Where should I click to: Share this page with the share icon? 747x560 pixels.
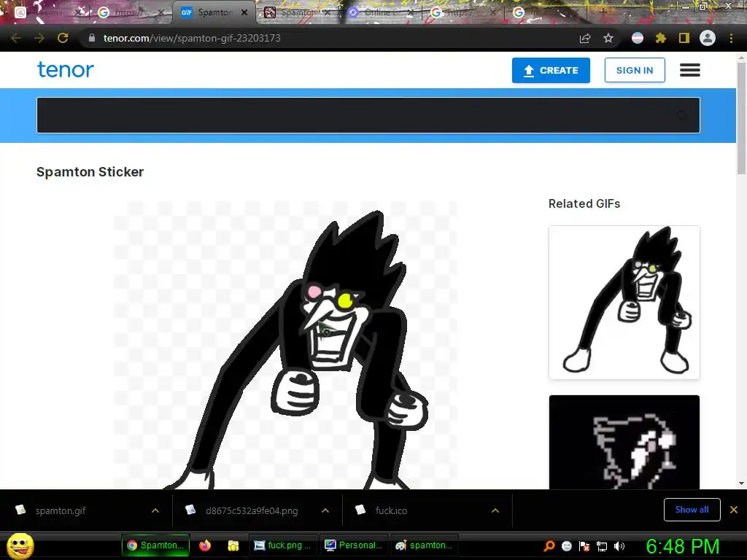[585, 38]
